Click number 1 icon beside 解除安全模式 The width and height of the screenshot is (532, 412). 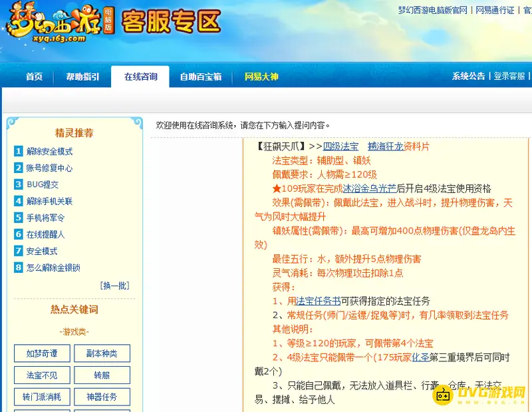(19, 151)
